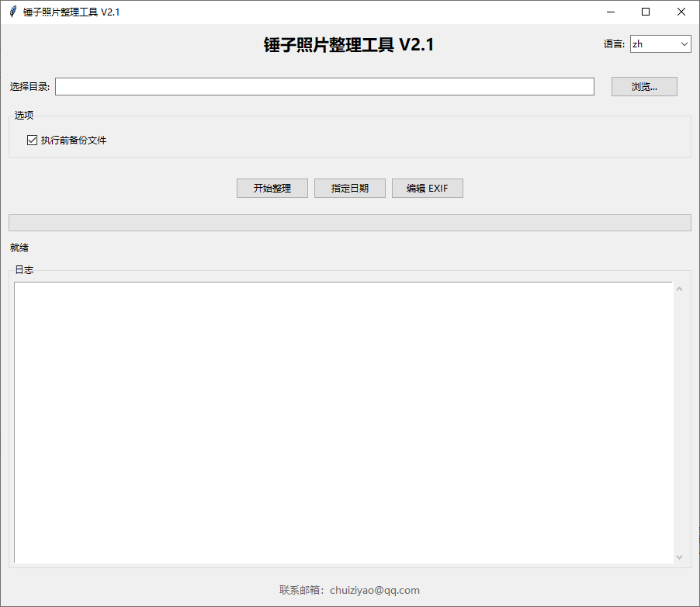Click the empty progress bar
Screen dimensions: 700x607
tap(349, 223)
